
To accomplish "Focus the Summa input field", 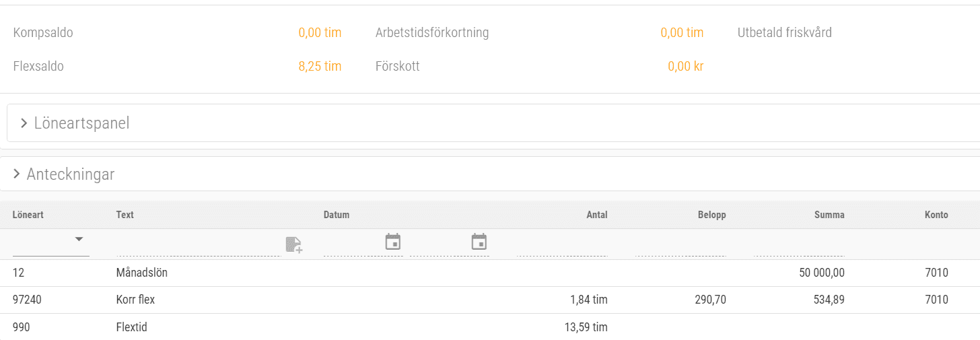I will pyautogui.click(x=799, y=246).
